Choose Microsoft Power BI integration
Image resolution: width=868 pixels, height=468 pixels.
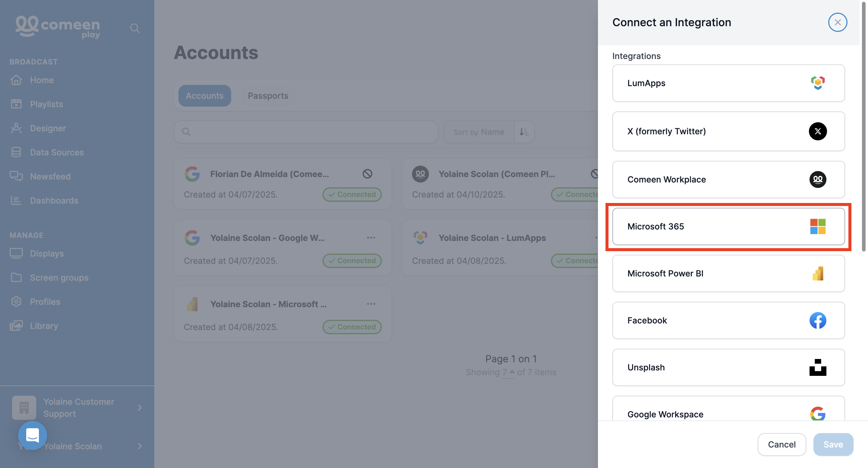[x=728, y=273]
